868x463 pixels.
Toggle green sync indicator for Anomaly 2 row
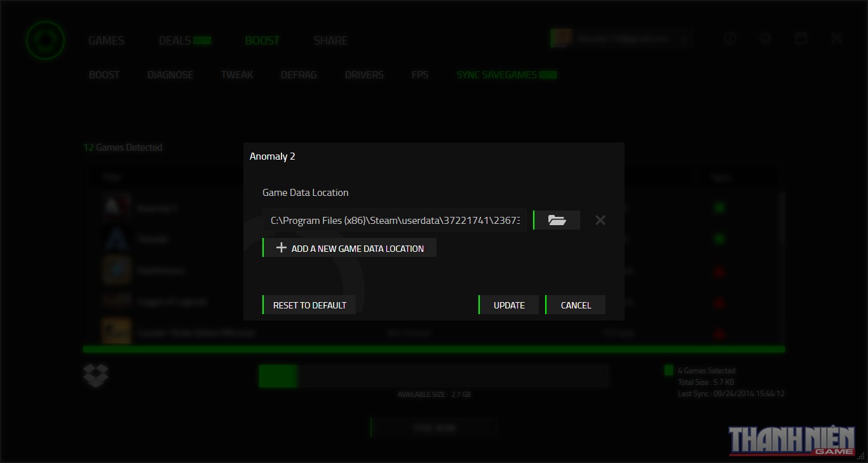click(x=720, y=207)
